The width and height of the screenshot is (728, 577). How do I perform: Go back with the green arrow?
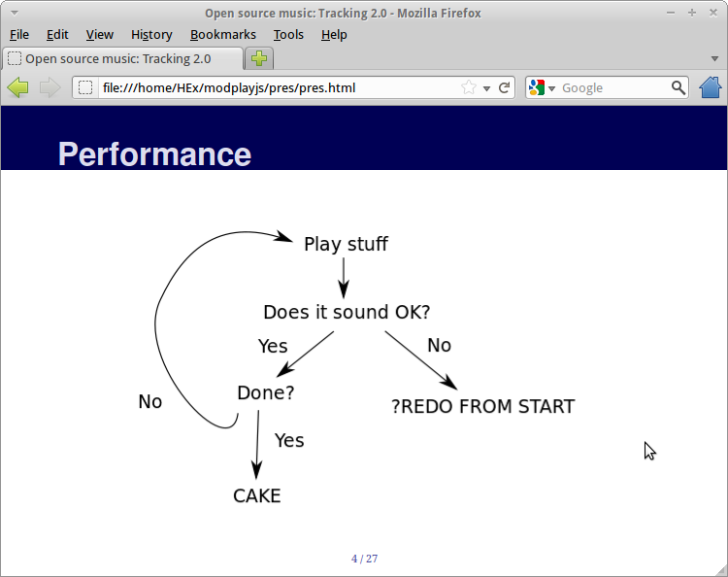pos(18,87)
